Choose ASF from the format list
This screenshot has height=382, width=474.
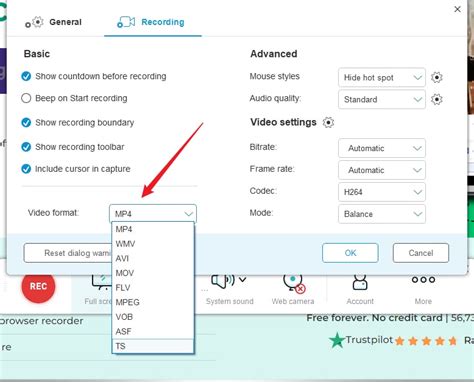[153, 332]
